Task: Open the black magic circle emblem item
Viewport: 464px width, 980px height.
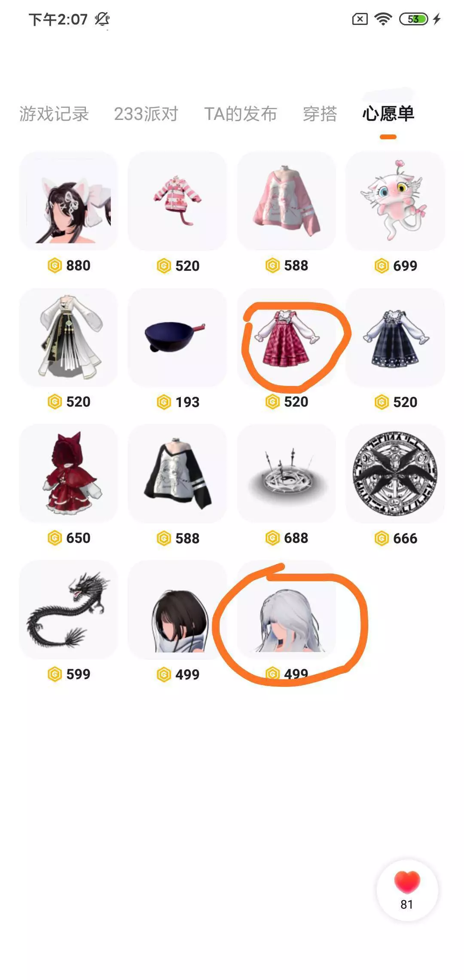Action: [x=395, y=473]
